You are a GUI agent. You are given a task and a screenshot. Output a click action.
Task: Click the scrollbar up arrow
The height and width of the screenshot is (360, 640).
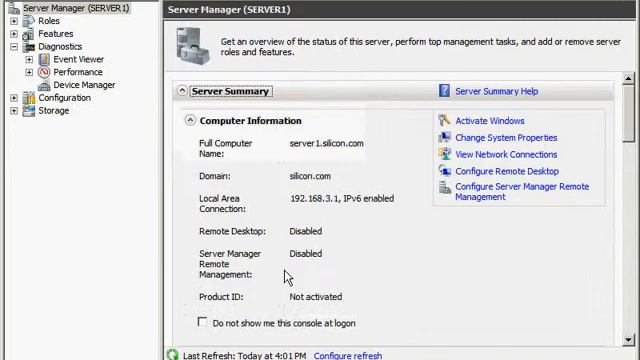[628, 78]
